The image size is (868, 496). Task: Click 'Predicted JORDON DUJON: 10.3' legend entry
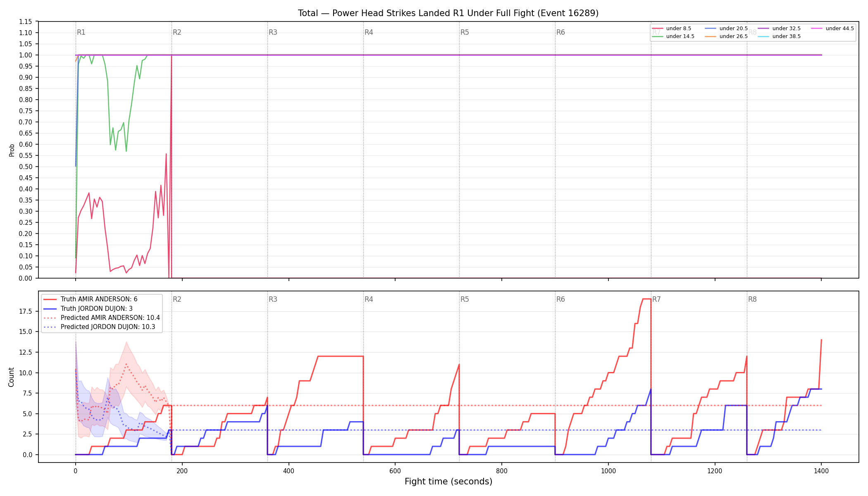[x=99, y=327]
